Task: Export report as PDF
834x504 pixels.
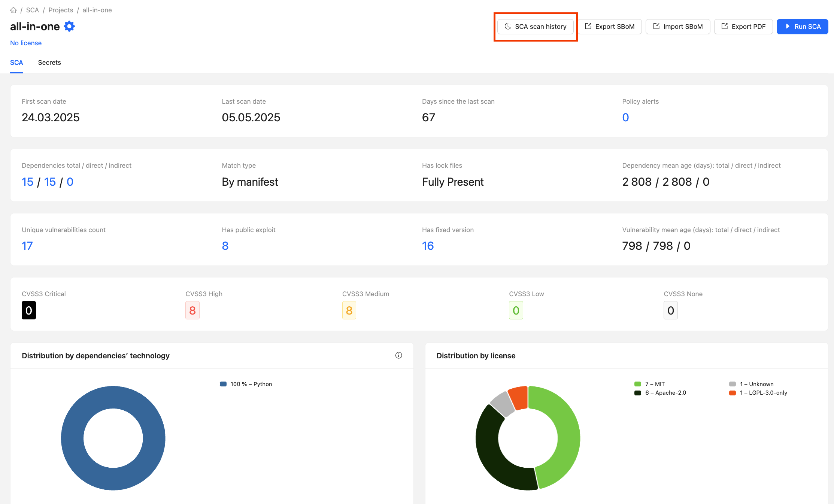Action: click(743, 27)
